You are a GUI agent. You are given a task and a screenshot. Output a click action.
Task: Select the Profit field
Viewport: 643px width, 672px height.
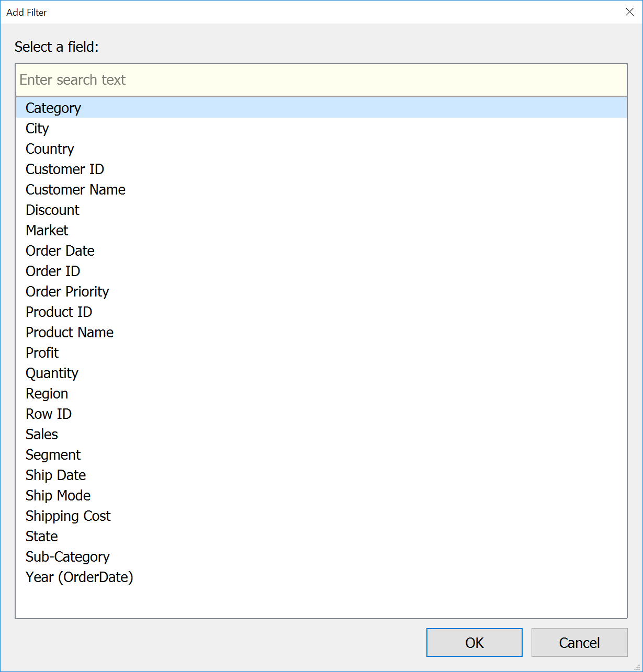[x=42, y=353]
